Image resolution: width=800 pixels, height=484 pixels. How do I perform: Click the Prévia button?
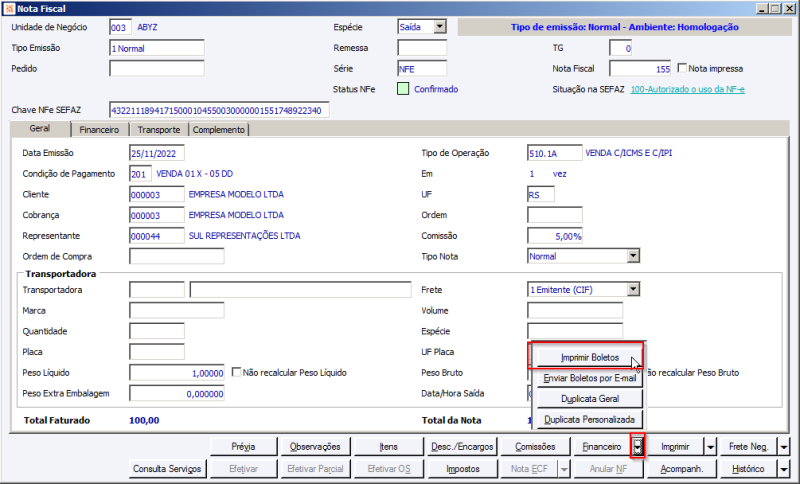243,447
